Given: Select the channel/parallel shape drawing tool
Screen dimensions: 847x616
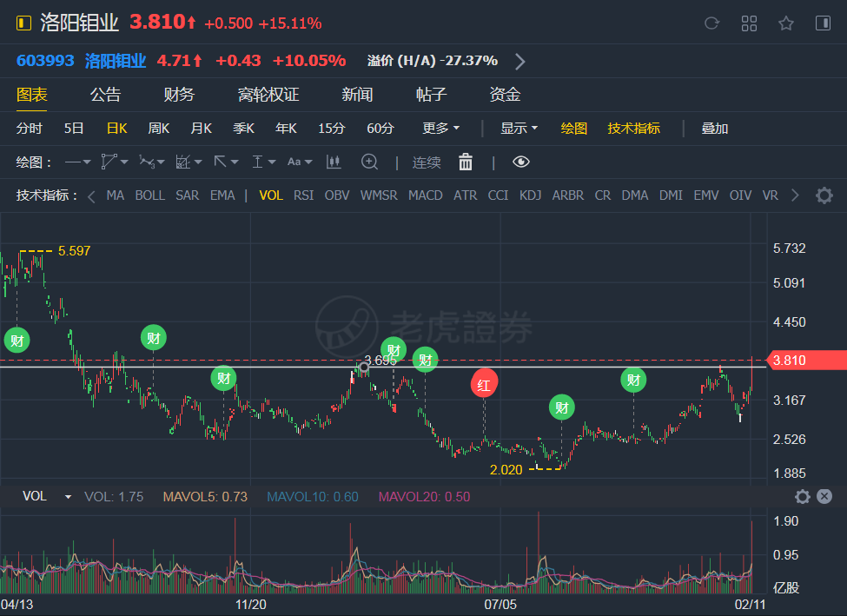Looking at the screenshot, I should coord(109,162).
